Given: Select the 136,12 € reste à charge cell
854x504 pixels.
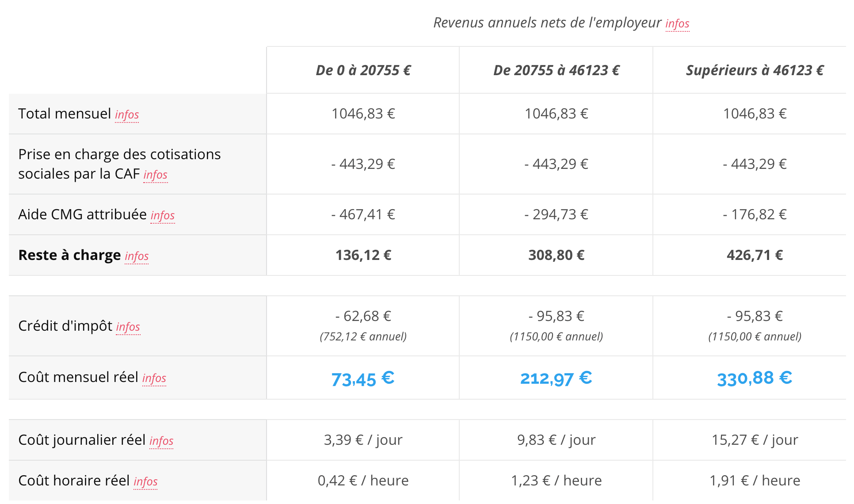Looking at the screenshot, I should click(x=363, y=255).
